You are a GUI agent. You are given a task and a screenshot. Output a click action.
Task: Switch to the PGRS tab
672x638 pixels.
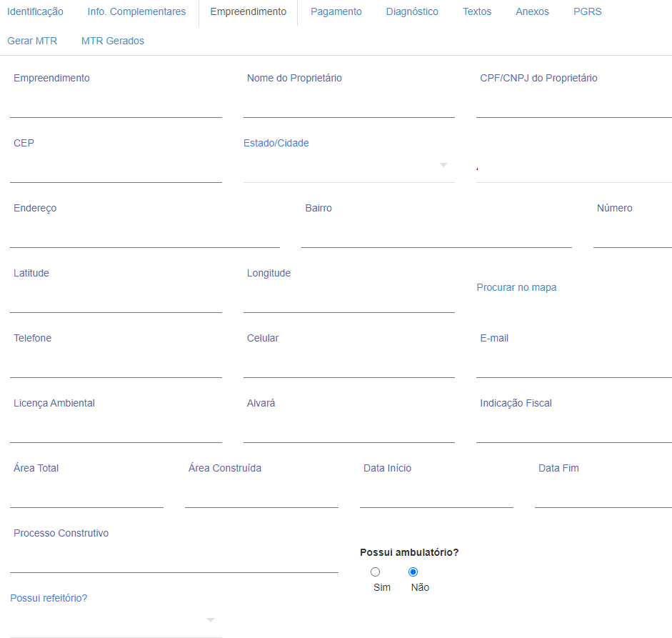coord(587,11)
